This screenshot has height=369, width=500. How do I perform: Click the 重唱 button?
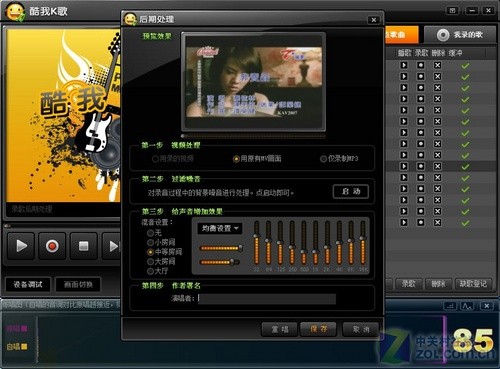[x=279, y=329]
